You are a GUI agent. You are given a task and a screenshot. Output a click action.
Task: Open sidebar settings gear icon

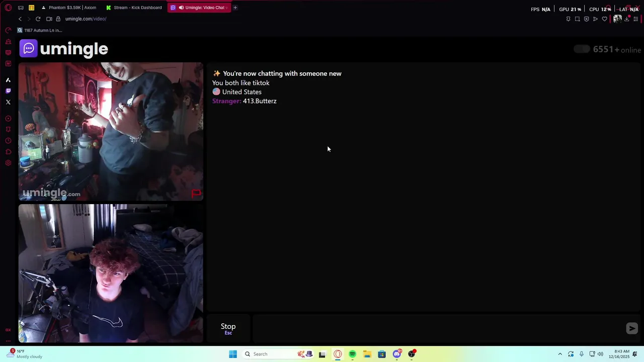coord(8,163)
